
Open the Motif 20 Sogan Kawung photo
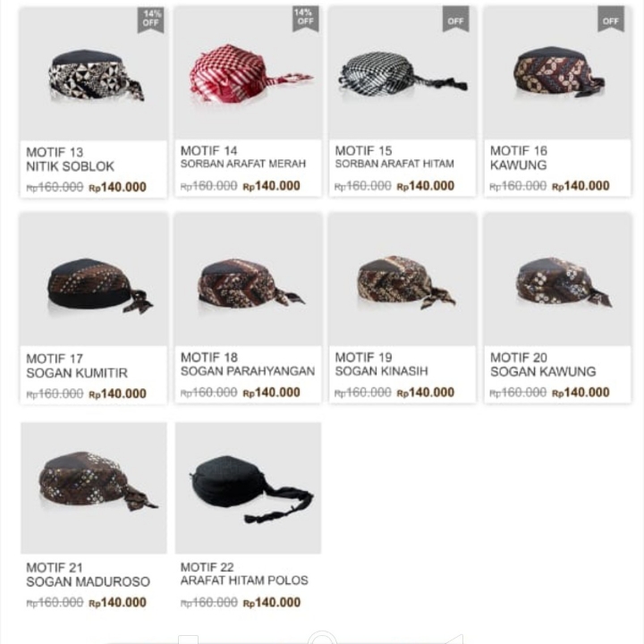tap(558, 280)
